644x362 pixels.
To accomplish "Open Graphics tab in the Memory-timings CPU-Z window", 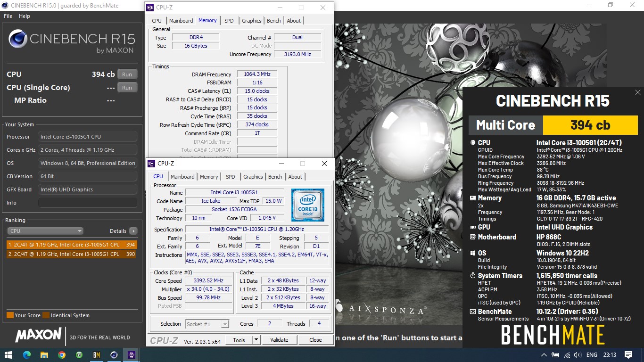I will coord(251,21).
